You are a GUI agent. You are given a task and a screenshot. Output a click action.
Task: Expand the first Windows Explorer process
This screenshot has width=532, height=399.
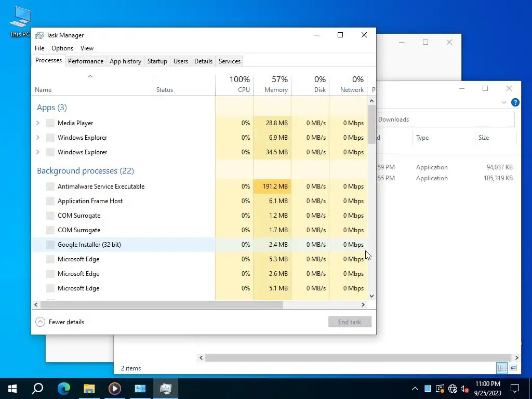38,137
